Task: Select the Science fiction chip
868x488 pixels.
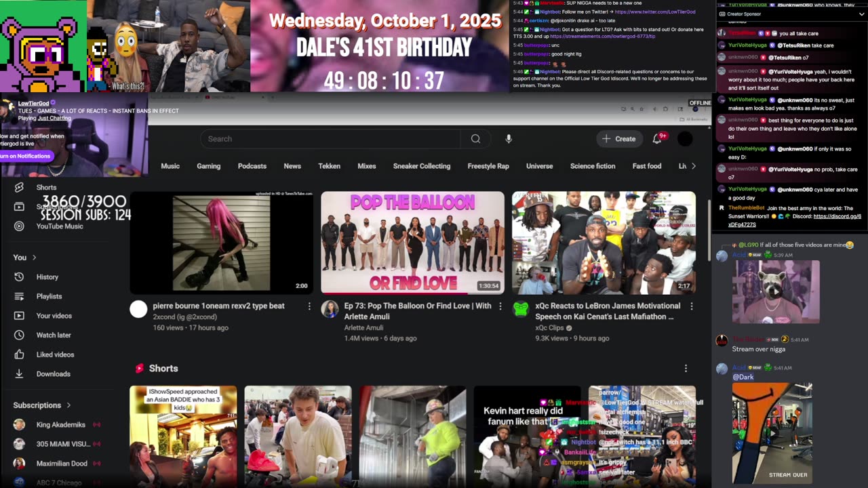Action: pos(593,166)
